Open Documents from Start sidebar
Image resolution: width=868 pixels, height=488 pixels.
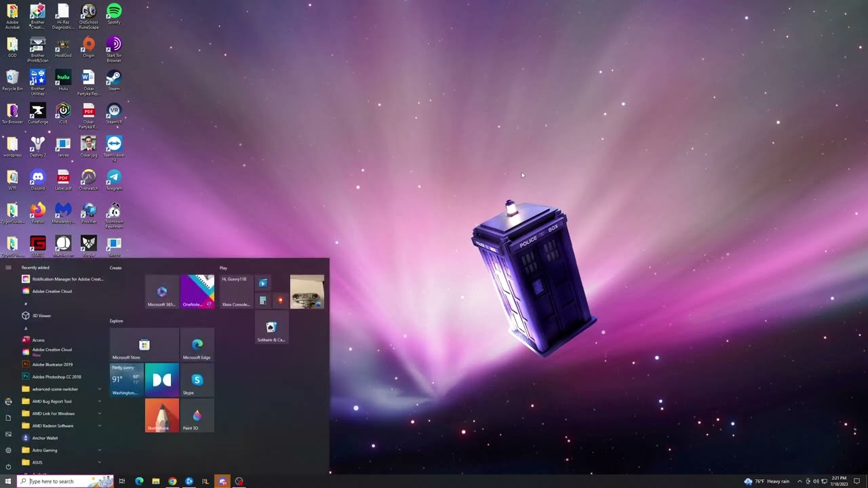click(8, 418)
